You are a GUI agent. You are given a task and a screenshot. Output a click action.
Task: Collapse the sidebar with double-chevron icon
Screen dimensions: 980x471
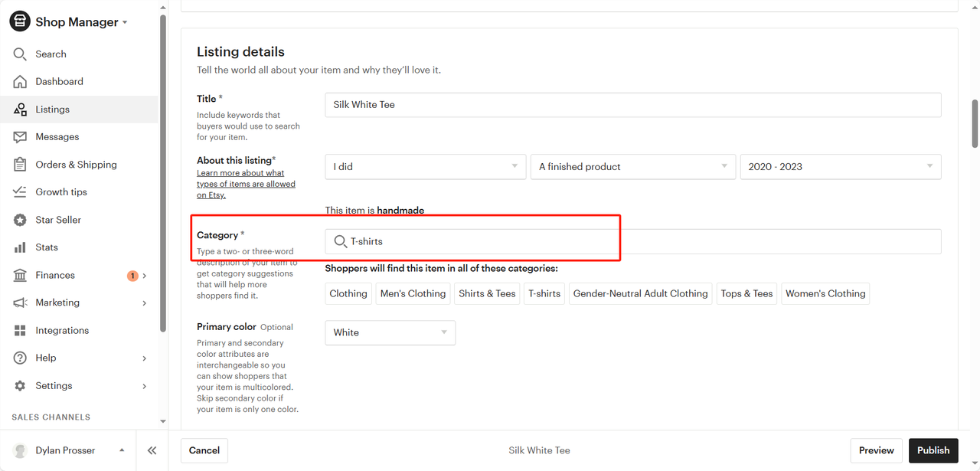click(152, 450)
